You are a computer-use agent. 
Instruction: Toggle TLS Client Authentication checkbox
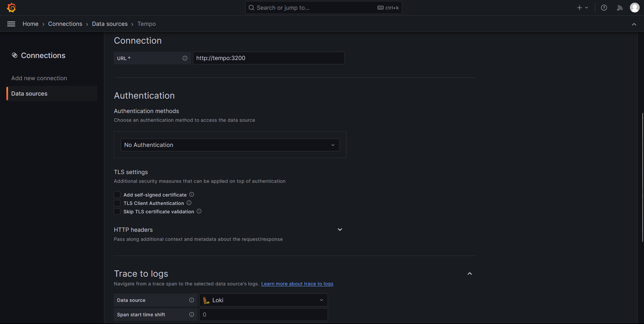tap(117, 203)
